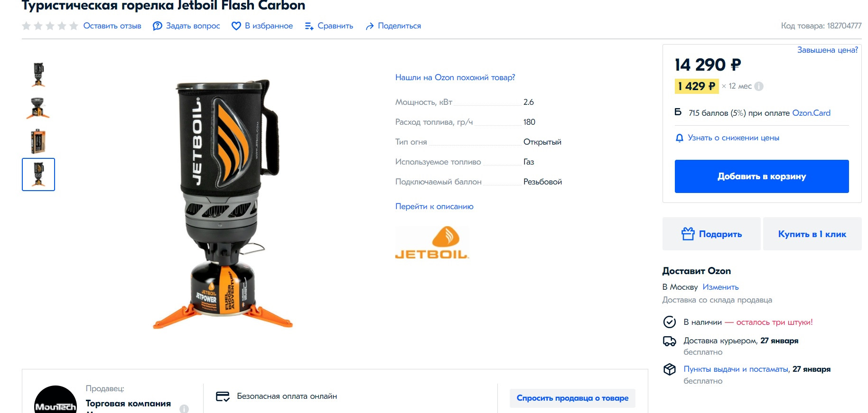868x413 pixels.
Task: Open the Оставить отзыв link
Action: 112,26
